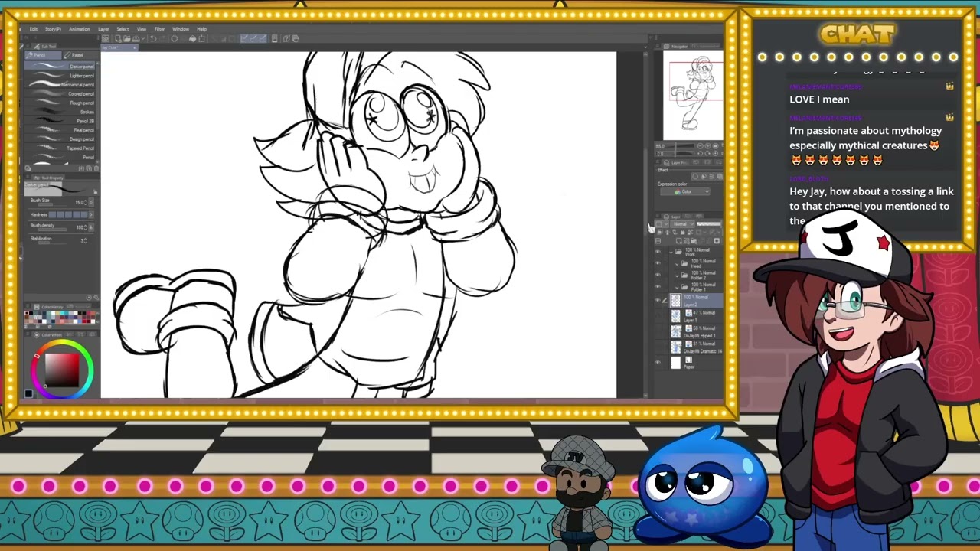Toggle Snap to Special Ruler
The height and width of the screenshot is (551, 980).
point(254,38)
